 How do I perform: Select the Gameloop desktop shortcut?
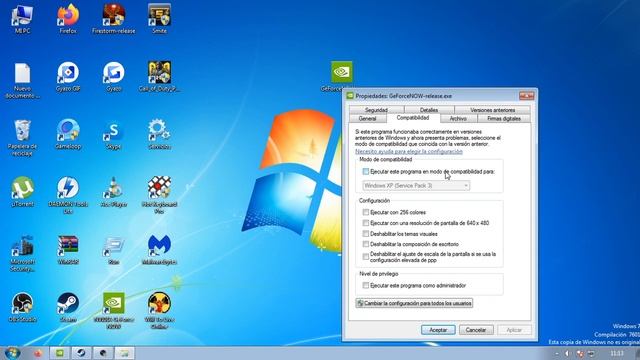tap(68, 134)
